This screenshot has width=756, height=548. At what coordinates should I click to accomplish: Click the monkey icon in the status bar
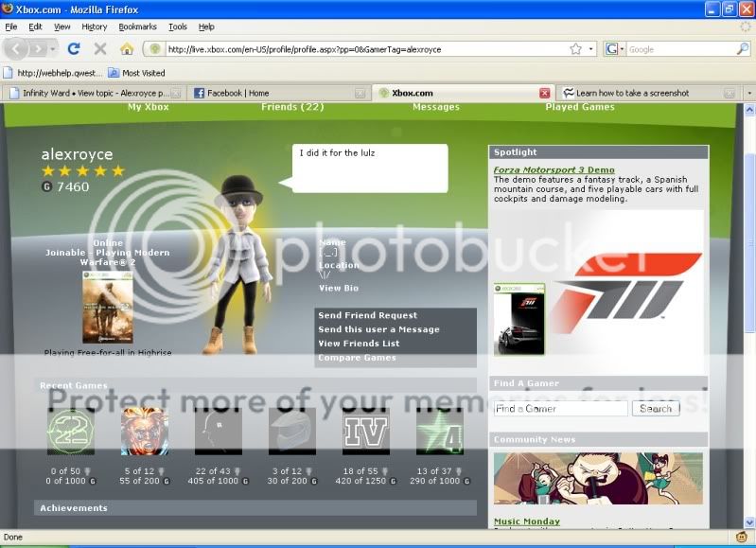(x=742, y=537)
